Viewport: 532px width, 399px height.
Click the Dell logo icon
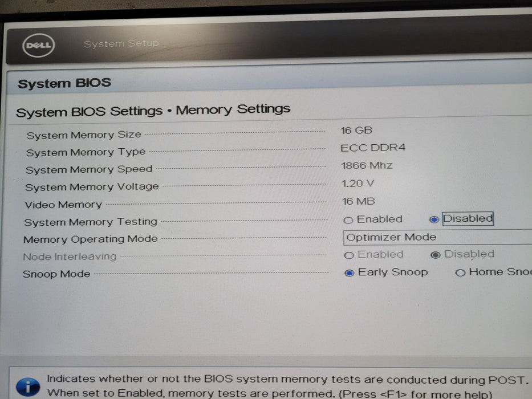pyautogui.click(x=38, y=45)
